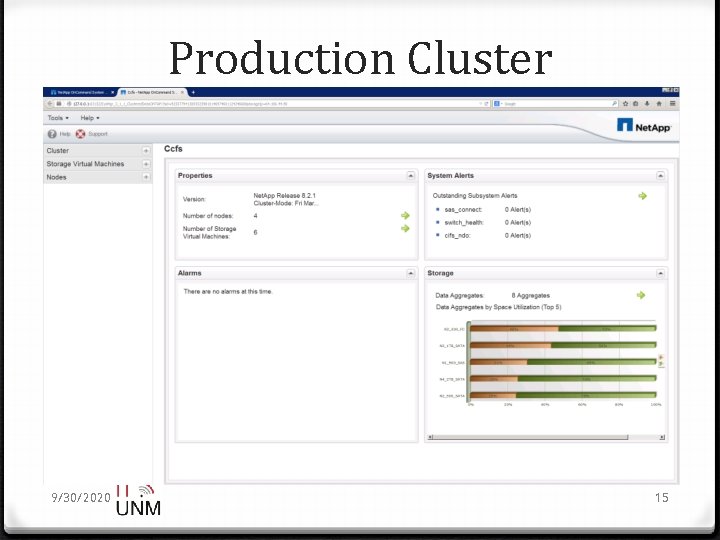Click the Storage scrollbar right arrow
The width and height of the screenshot is (720, 540).
click(x=662, y=437)
